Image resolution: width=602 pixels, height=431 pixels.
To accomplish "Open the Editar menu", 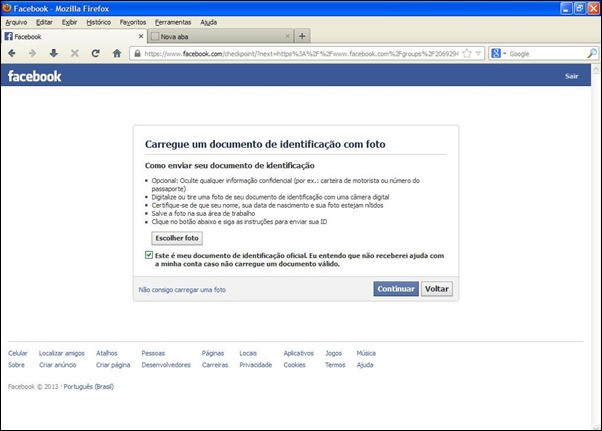I will 44,22.
